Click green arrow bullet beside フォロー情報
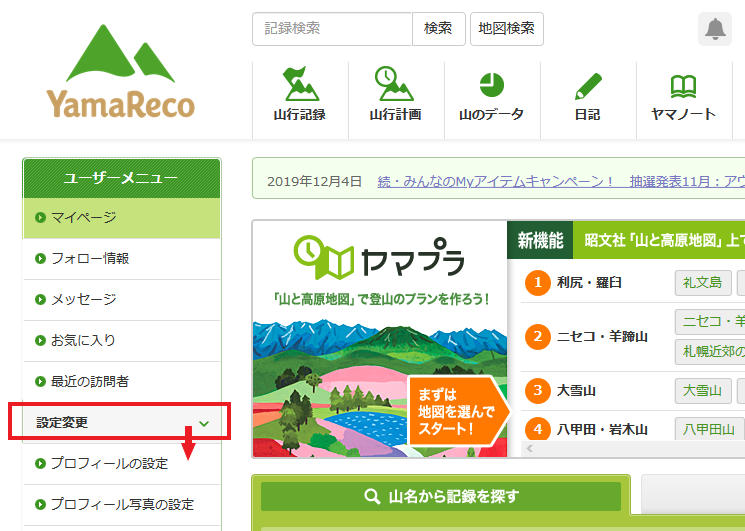This screenshot has height=531, width=745. point(40,258)
